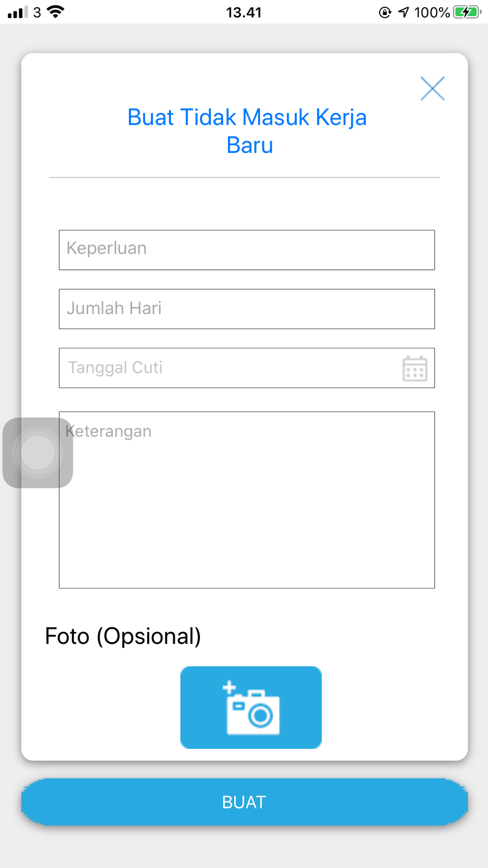
Task: Focus the Keperluan input field
Action: (x=247, y=250)
